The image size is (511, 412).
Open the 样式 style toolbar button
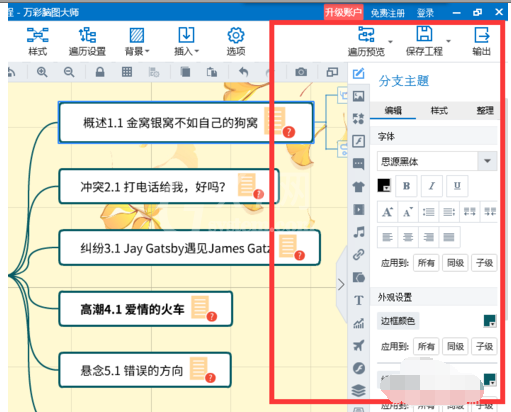point(38,41)
